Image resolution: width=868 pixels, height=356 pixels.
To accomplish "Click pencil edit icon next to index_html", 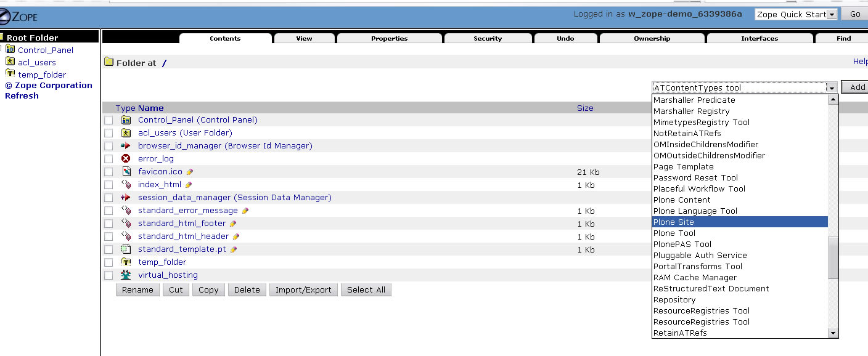I will (189, 185).
